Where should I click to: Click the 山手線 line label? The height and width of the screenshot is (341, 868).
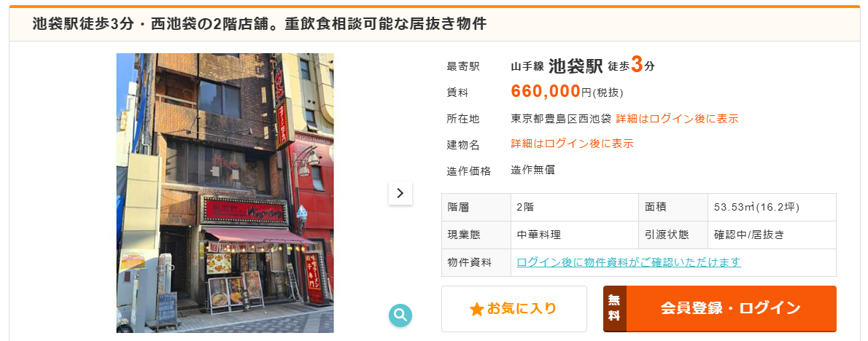point(527,67)
